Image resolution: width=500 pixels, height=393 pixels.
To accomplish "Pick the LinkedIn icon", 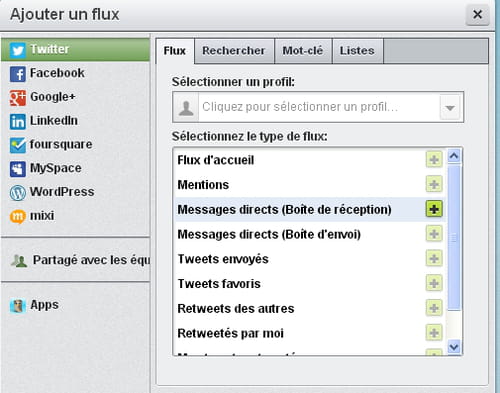I will click(17, 121).
